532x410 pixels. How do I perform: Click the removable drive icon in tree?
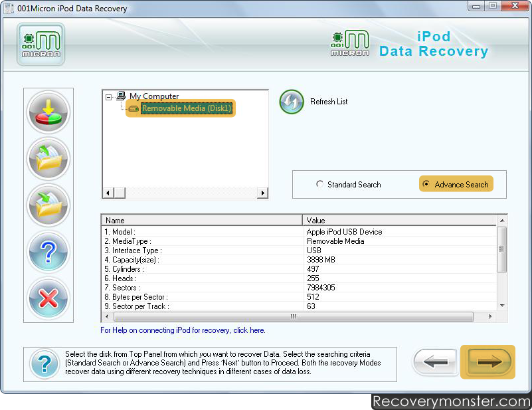(x=133, y=108)
